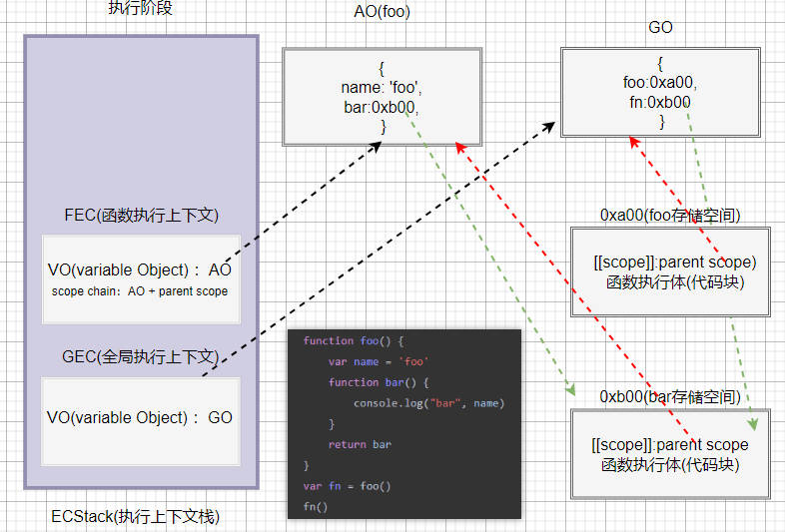The image size is (785, 532).
Task: Select the 执行阶段 heading text
Action: coord(140,8)
